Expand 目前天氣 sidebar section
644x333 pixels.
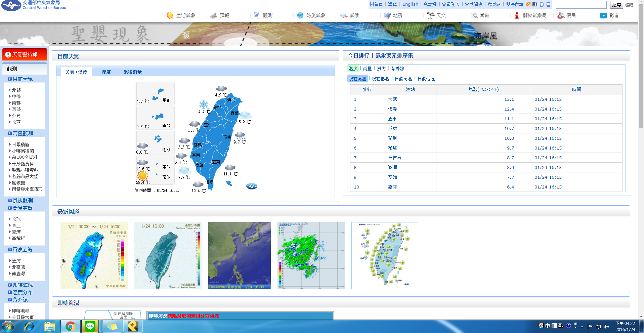pyautogui.click(x=20, y=79)
